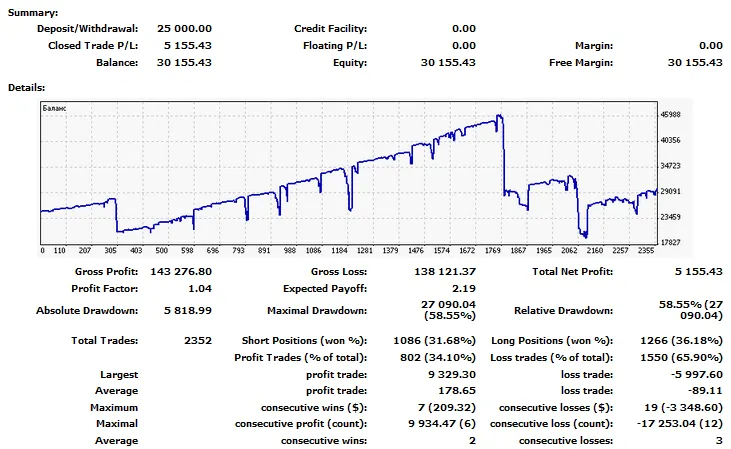This screenshot has height=449, width=731.
Task: Click the balance curve peak near trade 1769
Action: pyautogui.click(x=498, y=118)
